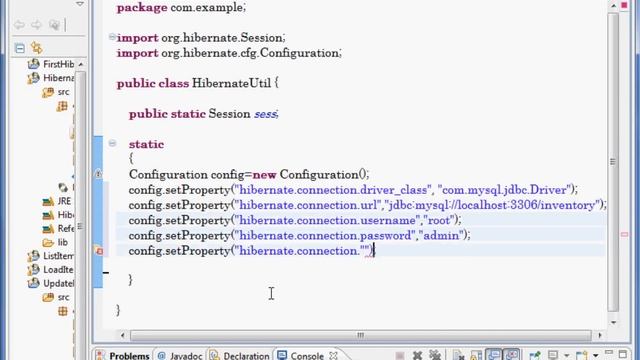
Task: Select the ListItem project
Action: click(x=51, y=256)
